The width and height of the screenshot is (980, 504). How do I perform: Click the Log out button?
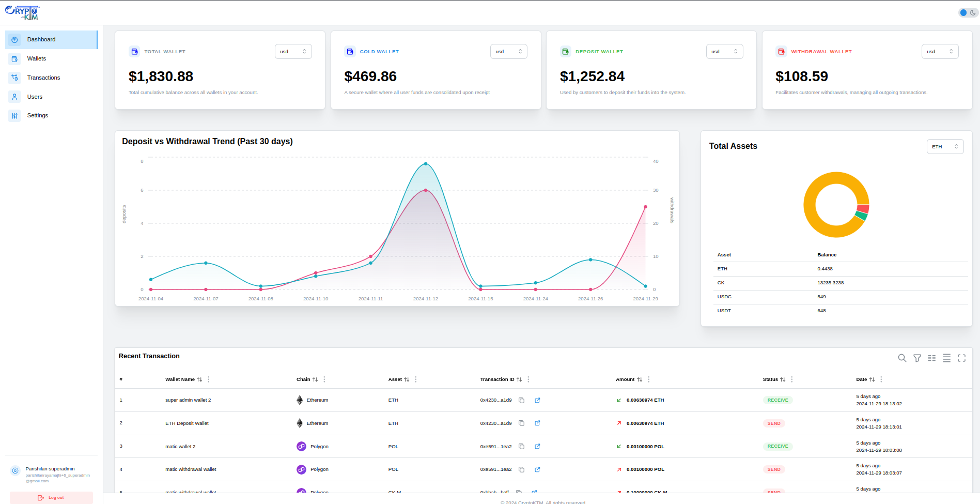click(51, 498)
